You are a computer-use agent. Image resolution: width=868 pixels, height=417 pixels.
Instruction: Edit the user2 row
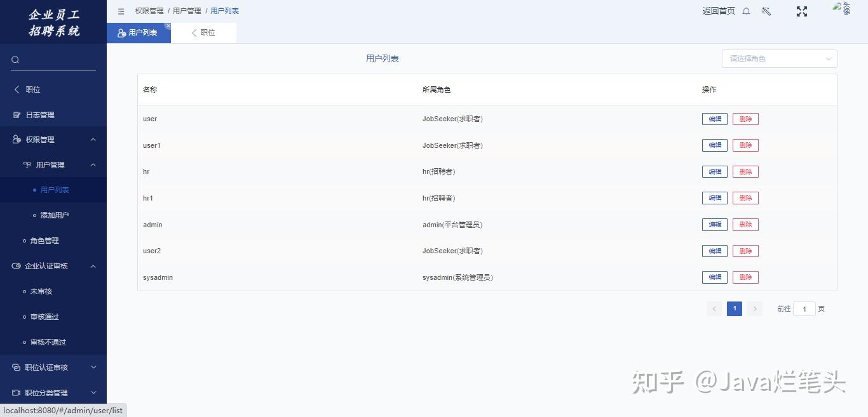tap(715, 251)
